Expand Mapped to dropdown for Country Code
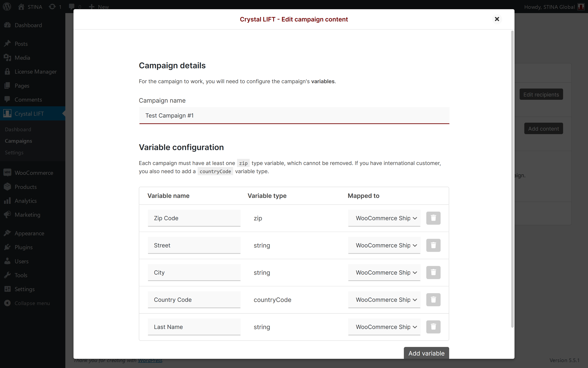 384,300
